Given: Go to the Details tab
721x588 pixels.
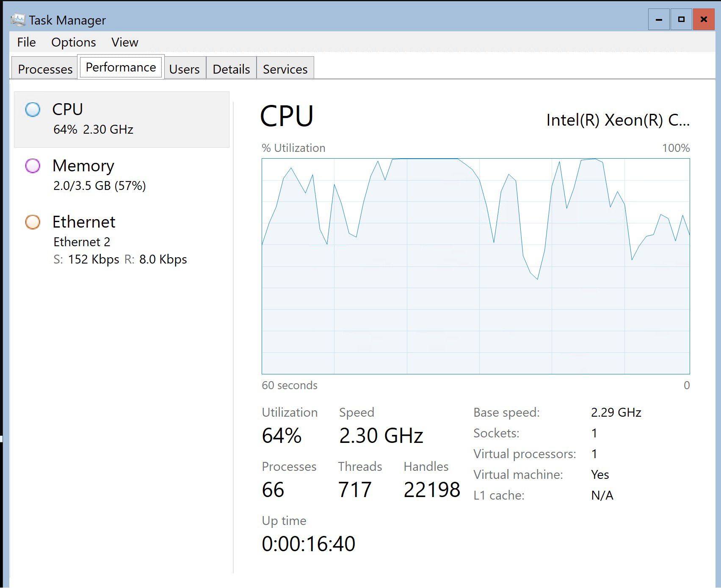Looking at the screenshot, I should (231, 69).
